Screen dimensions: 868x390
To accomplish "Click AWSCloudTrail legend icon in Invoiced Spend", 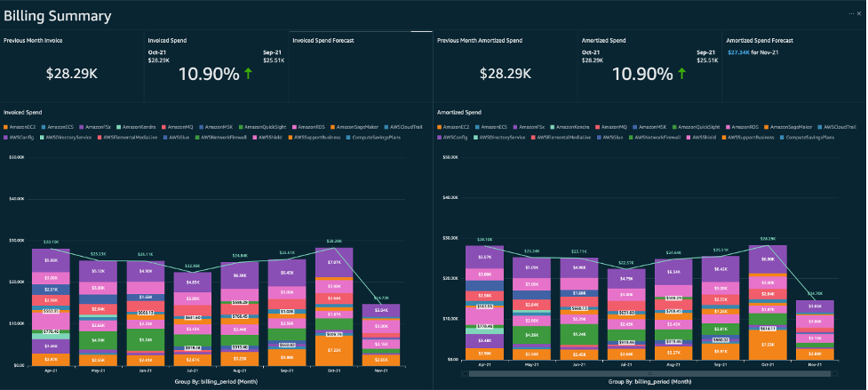I will click(386, 129).
